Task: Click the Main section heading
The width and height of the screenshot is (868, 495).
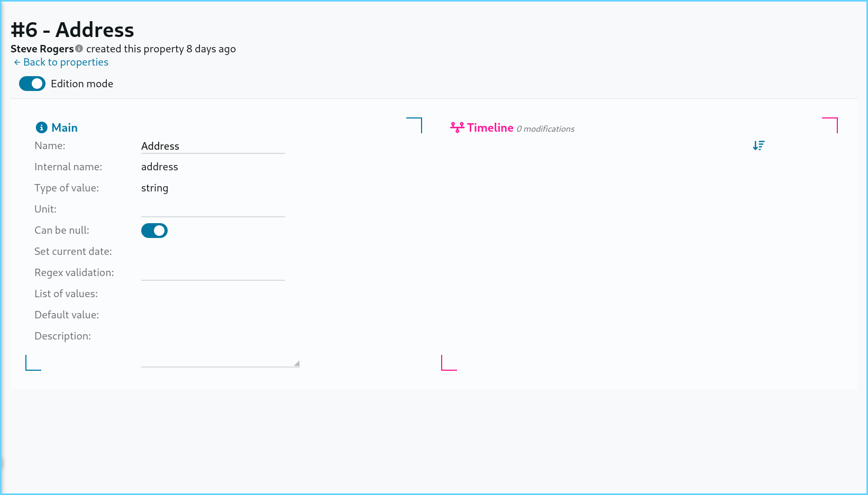Action: [x=65, y=127]
